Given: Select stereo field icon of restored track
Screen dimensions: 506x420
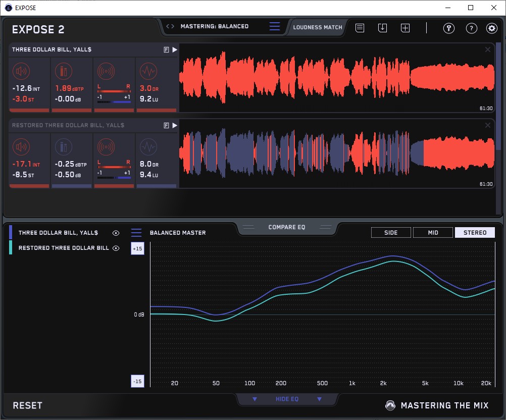Looking at the screenshot, I should click(106, 147).
